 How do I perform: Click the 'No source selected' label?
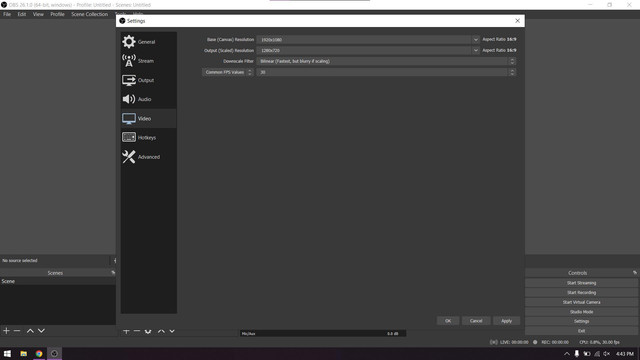pos(20,260)
